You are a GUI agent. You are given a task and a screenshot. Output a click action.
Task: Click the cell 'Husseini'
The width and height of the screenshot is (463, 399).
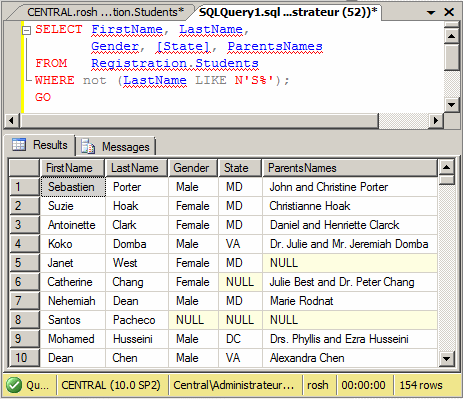tap(137, 339)
